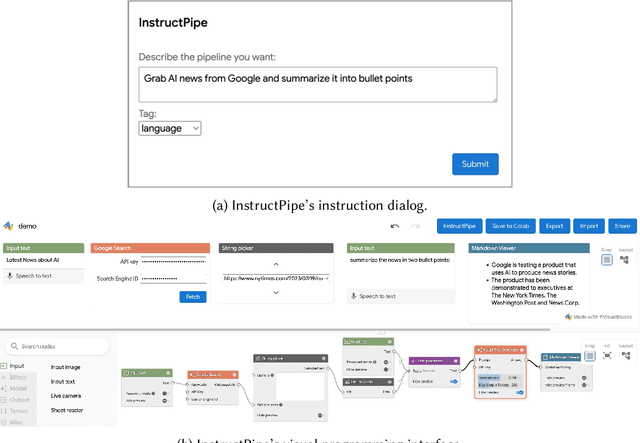The height and width of the screenshot is (443, 640).
Task: Click the String picker down chevron
Action: tap(275, 293)
